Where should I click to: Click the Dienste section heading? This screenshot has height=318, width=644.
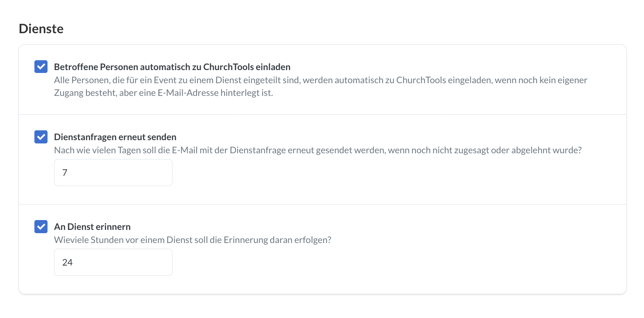[41, 29]
